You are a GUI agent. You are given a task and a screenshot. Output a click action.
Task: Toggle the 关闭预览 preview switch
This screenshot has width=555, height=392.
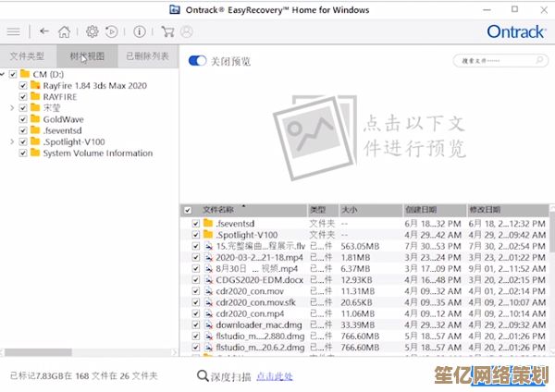(196, 60)
